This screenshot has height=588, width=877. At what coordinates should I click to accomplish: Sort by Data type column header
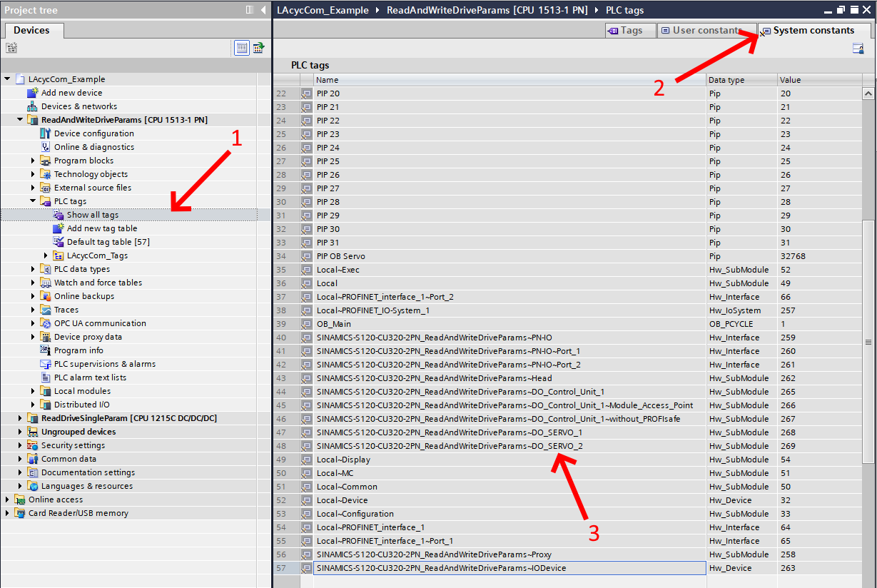tap(741, 80)
